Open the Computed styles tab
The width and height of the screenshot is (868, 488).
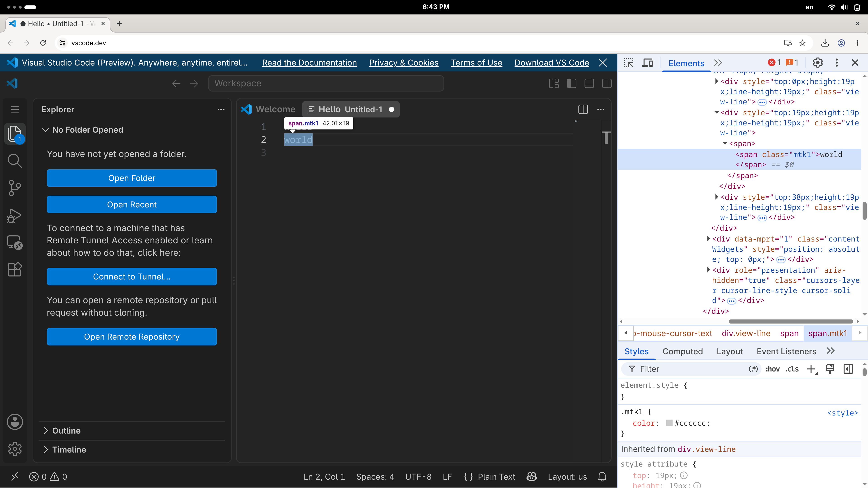coord(683,351)
